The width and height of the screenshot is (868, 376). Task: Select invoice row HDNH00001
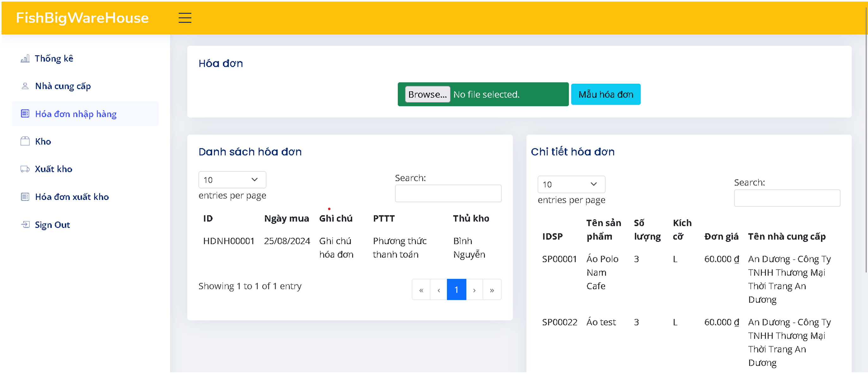click(349, 248)
